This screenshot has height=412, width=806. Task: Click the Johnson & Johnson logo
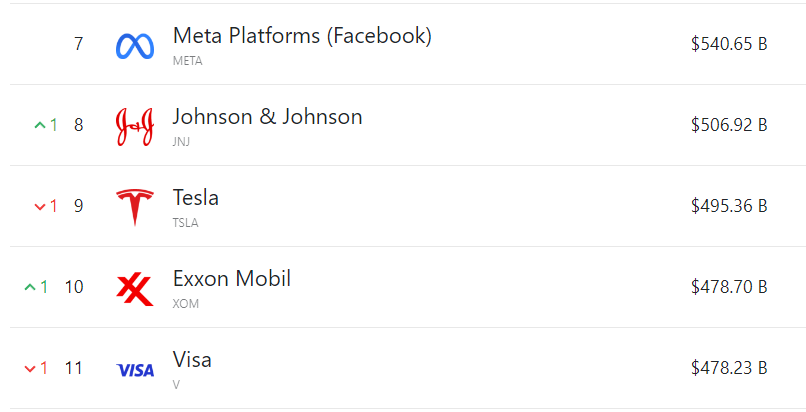click(135, 126)
